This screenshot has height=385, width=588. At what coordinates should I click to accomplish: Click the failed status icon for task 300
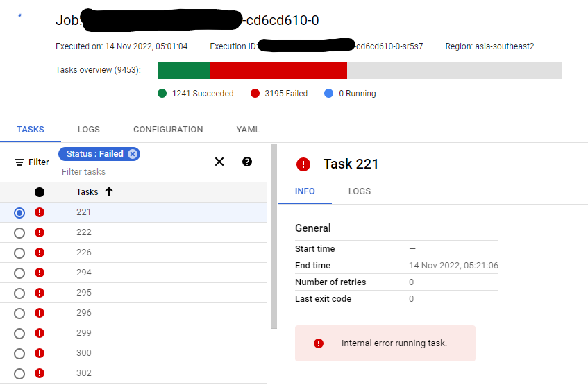[x=40, y=353]
